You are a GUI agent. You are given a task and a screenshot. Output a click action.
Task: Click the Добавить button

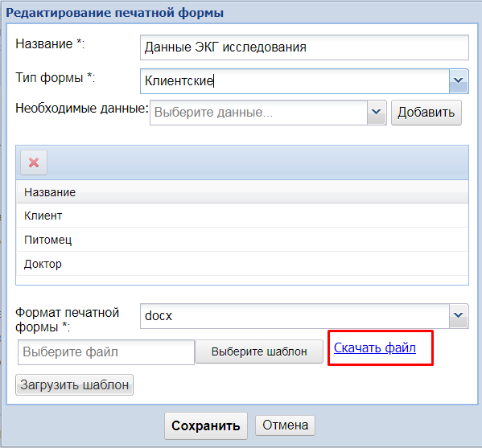click(x=426, y=113)
